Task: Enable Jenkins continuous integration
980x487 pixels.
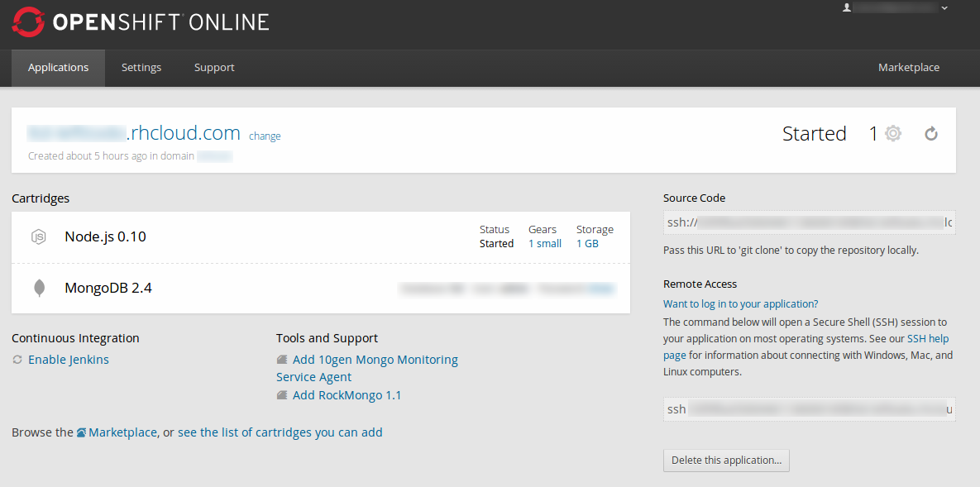Action: 69,360
